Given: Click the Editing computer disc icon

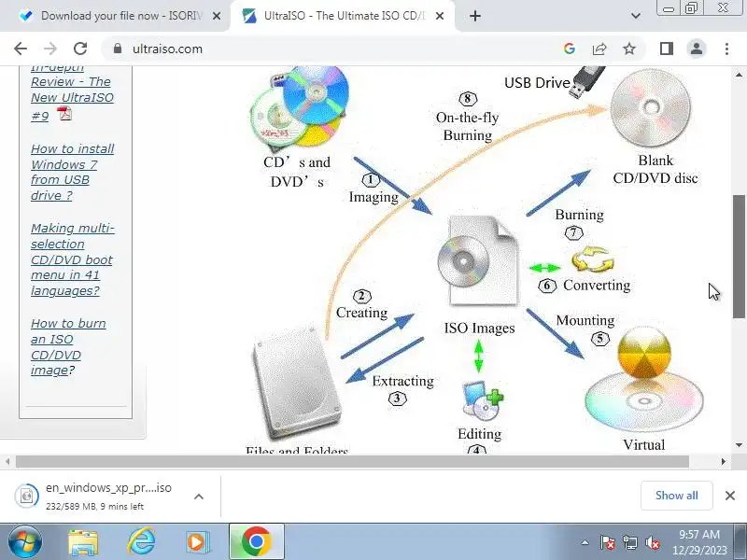Looking at the screenshot, I should [483, 401].
